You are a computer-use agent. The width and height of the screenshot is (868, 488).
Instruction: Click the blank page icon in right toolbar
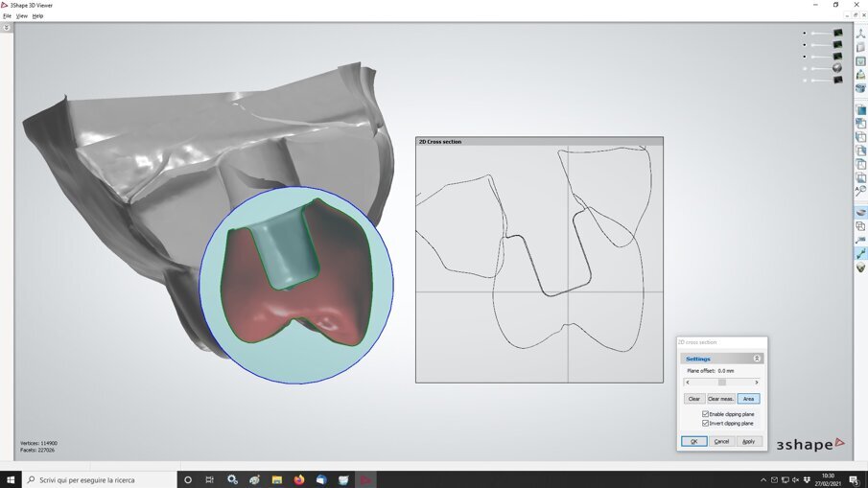860,48
